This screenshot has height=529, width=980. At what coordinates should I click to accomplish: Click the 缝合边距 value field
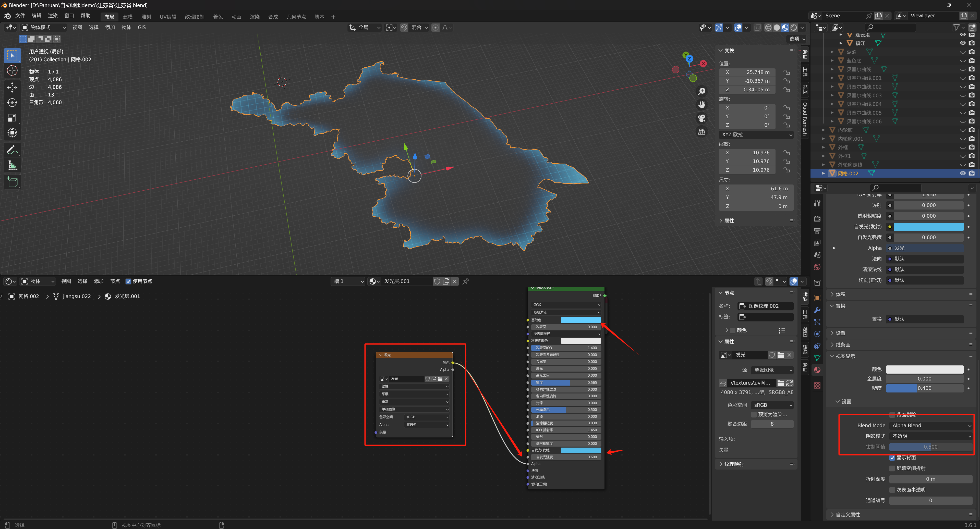click(x=772, y=424)
